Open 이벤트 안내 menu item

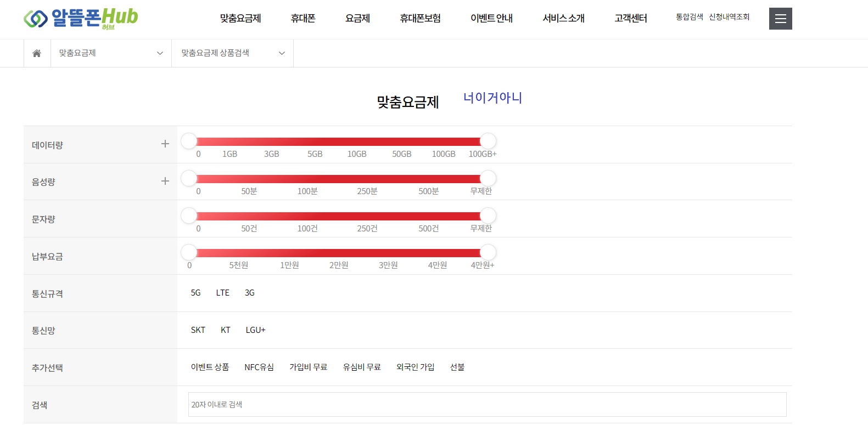(x=491, y=18)
